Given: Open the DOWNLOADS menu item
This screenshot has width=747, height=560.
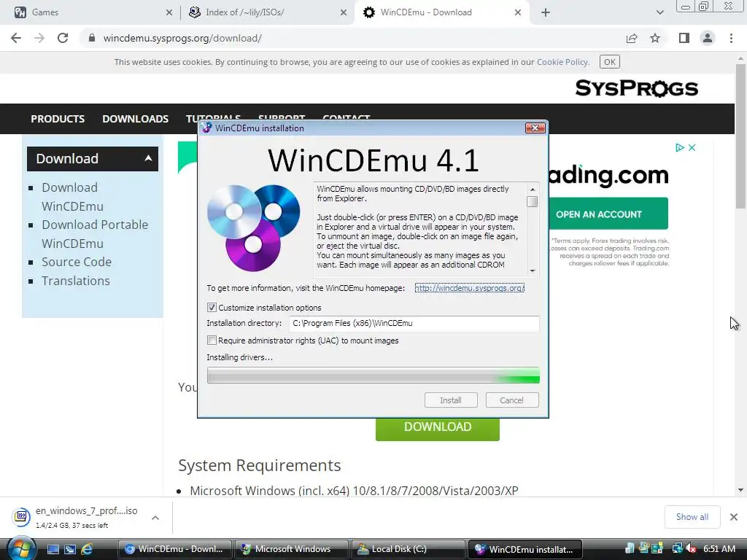Looking at the screenshot, I should [135, 119].
